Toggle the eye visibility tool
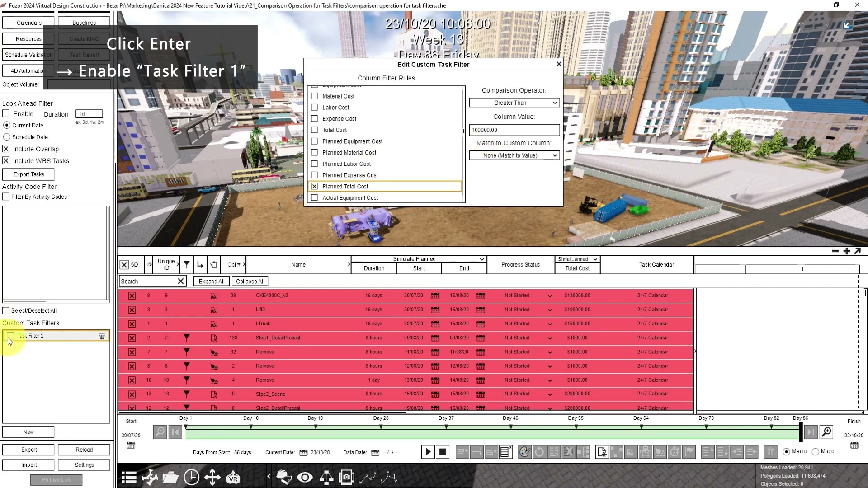The width and height of the screenshot is (868, 488). pos(305,478)
